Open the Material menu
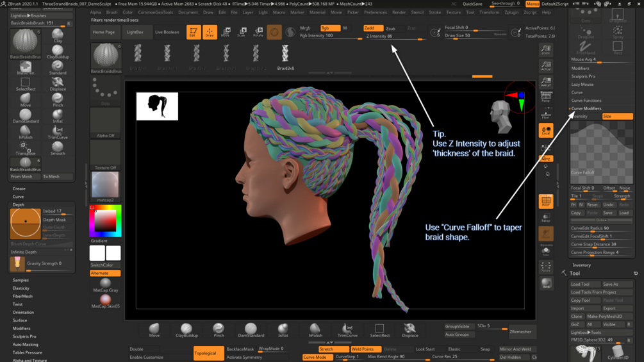Viewport: 644px width, 362px height. pos(317,12)
